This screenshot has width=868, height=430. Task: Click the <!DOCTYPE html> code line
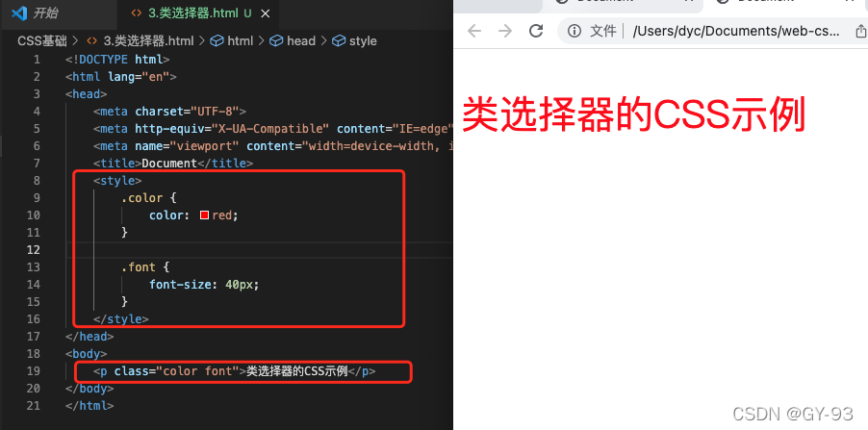pyautogui.click(x=117, y=60)
